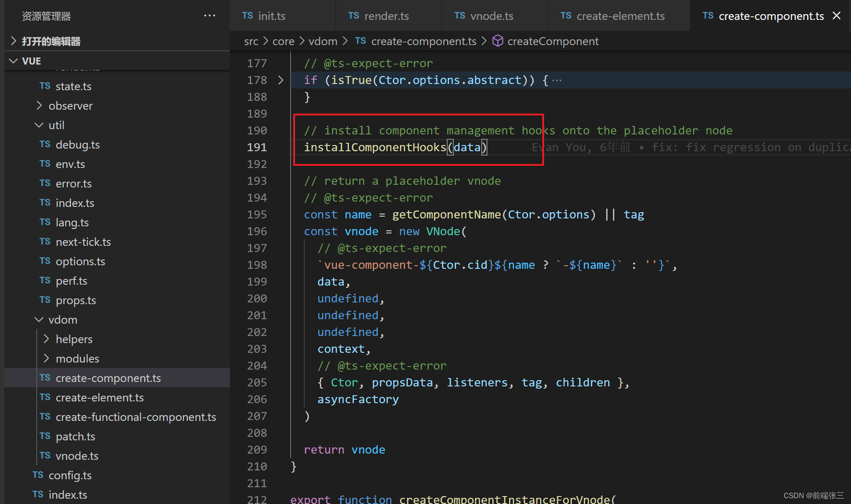This screenshot has height=504, width=851.
Task: Click line number 209 in the gutter
Action: click(x=257, y=450)
